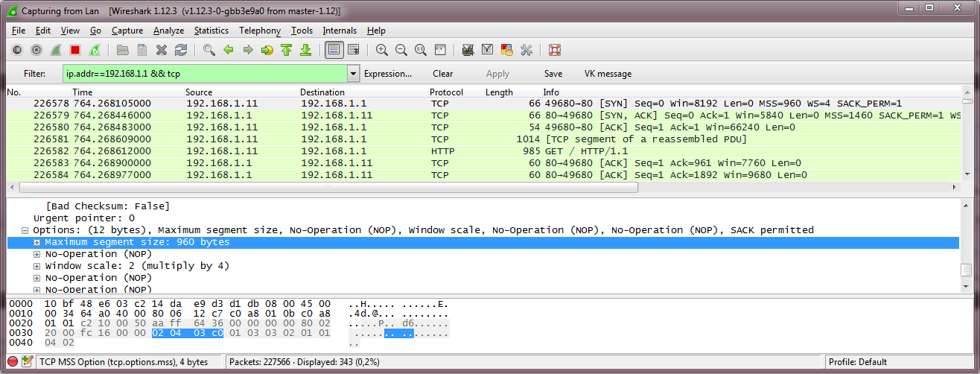This screenshot has width=980, height=374.
Task: Click the Expression... filter button
Action: coord(387,74)
